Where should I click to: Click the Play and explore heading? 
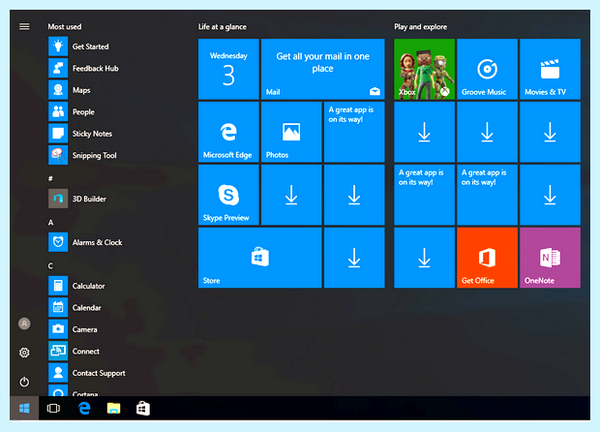coord(421,26)
